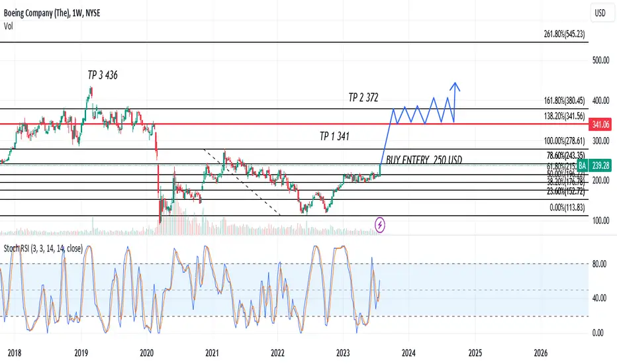Viewport: 617px width, 364px height.
Task: Click the green BA 239.28 price tag
Action: tap(594, 165)
